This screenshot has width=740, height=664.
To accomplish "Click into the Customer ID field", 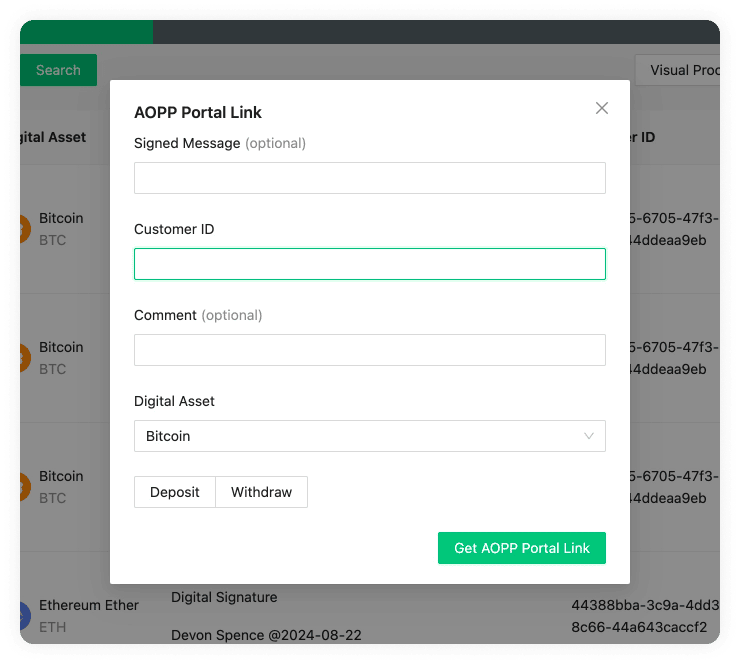I will pyautogui.click(x=370, y=264).
